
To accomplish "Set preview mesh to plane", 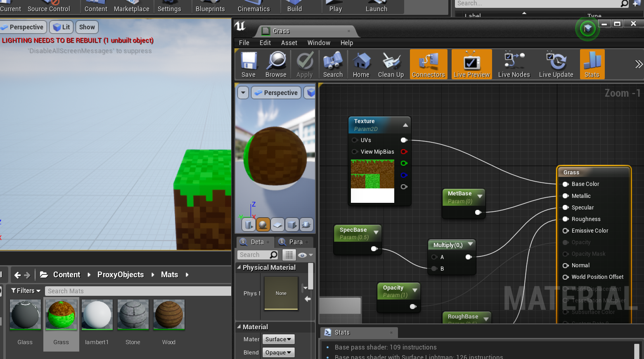I will [x=277, y=224].
